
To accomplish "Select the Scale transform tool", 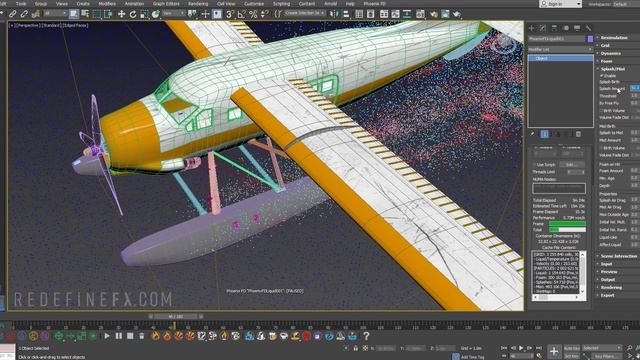I will [144, 14].
